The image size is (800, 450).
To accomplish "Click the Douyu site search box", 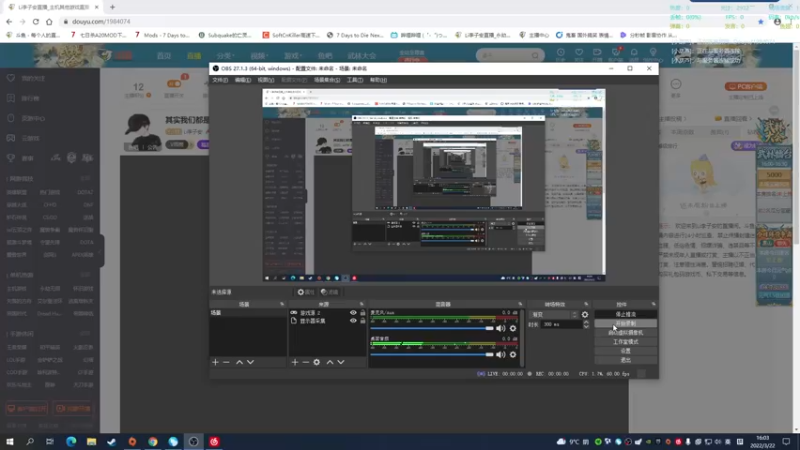I will (510, 55).
